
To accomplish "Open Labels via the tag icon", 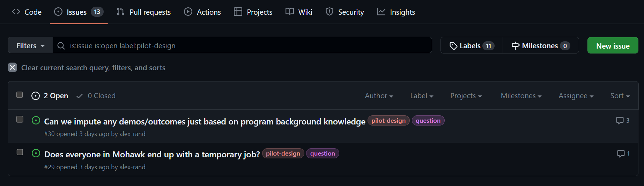I will pos(453,46).
